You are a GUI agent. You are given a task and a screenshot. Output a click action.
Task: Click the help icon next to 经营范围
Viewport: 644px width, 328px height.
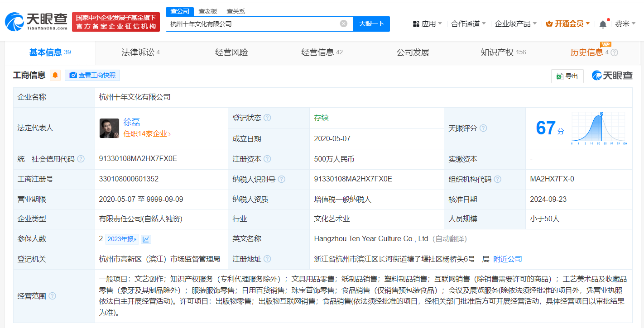52,296
